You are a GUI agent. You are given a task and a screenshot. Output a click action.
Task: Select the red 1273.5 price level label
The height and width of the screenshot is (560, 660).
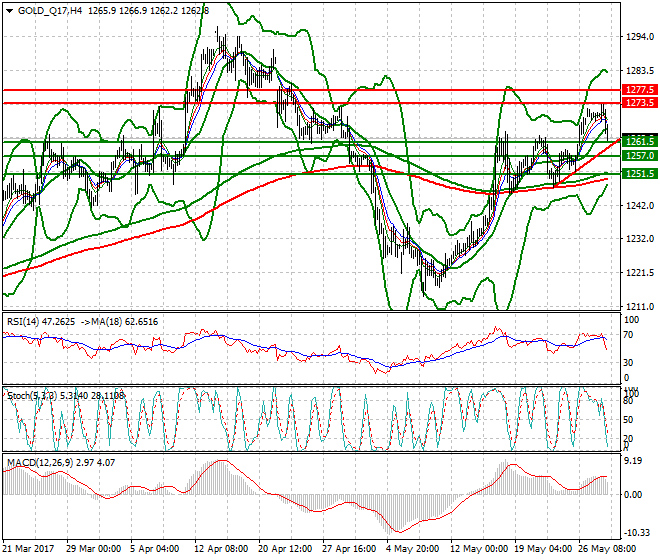pos(640,103)
